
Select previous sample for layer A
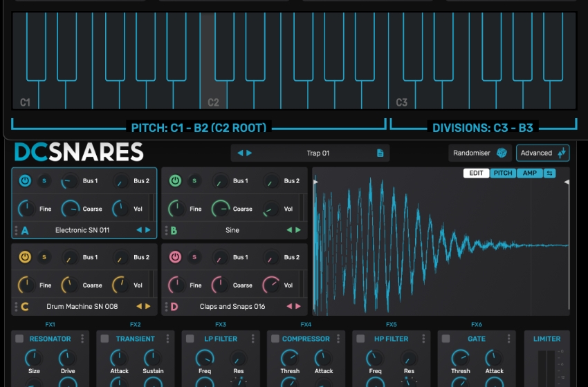139,230
